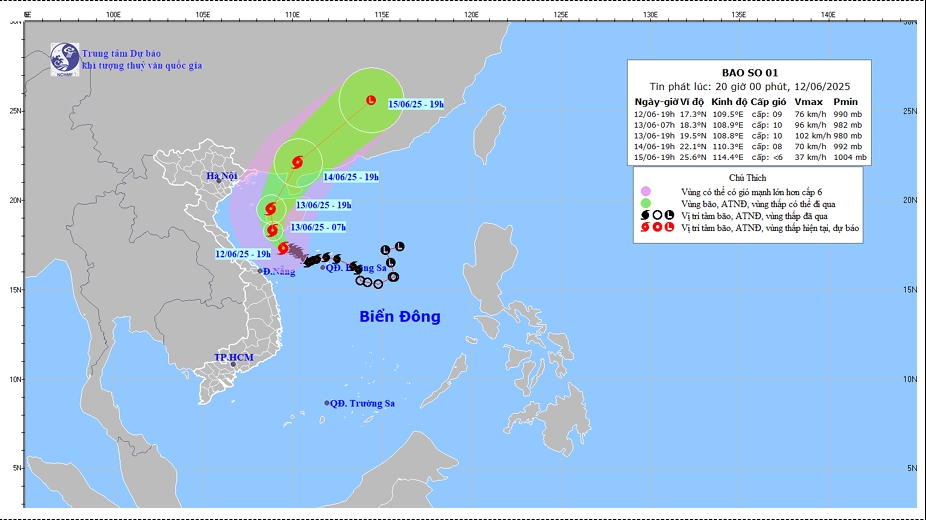Viewport: 926px width, 520px height.
Task: Click the red L low-pressure marker for 15/06/25
Action: pos(370,101)
